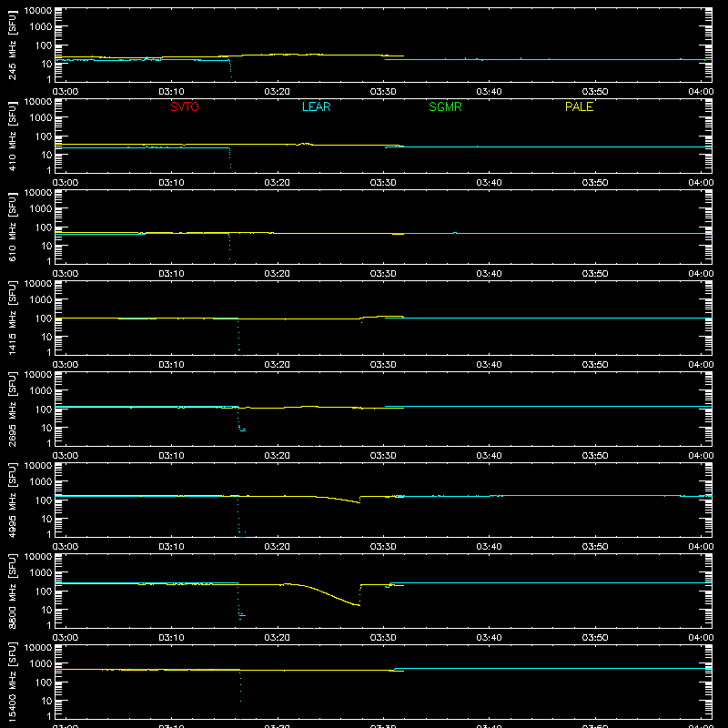Click 04:00 tick under the 1415 MHz plot
The width and height of the screenshot is (728, 728).
[701, 365]
